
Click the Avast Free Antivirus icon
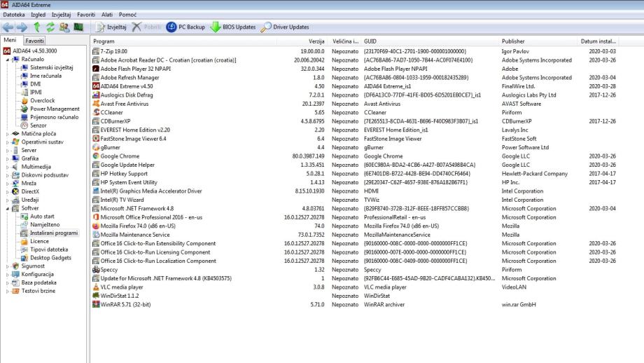point(96,104)
